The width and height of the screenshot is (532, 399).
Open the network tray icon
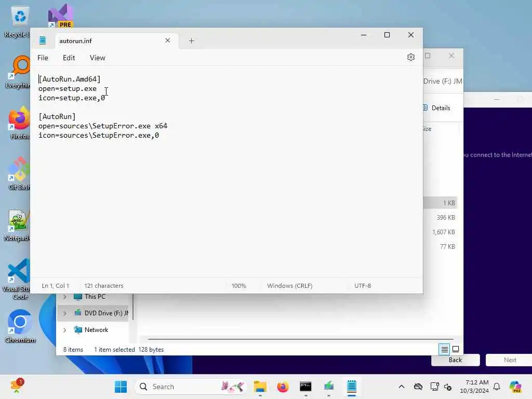point(434,387)
